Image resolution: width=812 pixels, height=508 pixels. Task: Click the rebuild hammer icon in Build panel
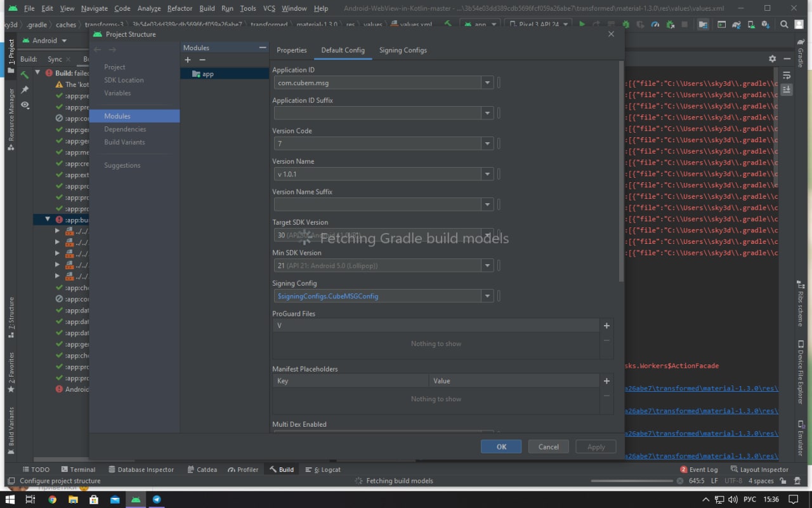(25, 74)
